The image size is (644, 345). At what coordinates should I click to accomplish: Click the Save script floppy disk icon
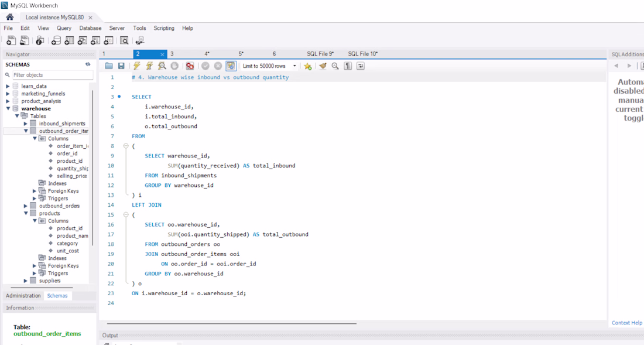(x=121, y=66)
